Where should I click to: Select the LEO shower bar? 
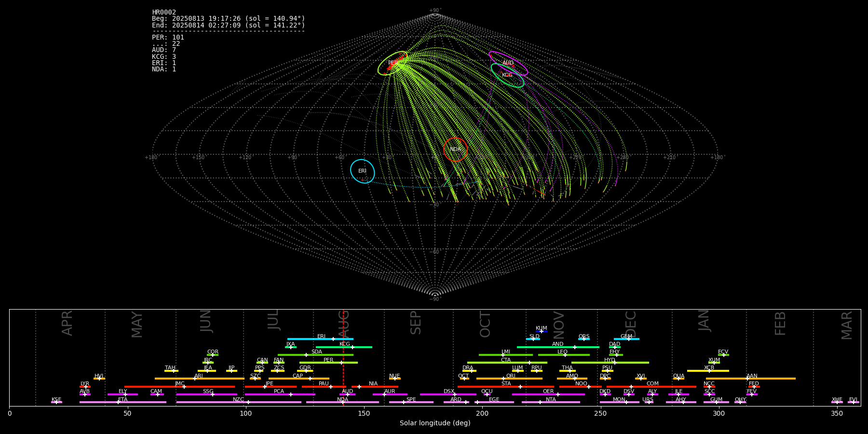[x=564, y=355]
